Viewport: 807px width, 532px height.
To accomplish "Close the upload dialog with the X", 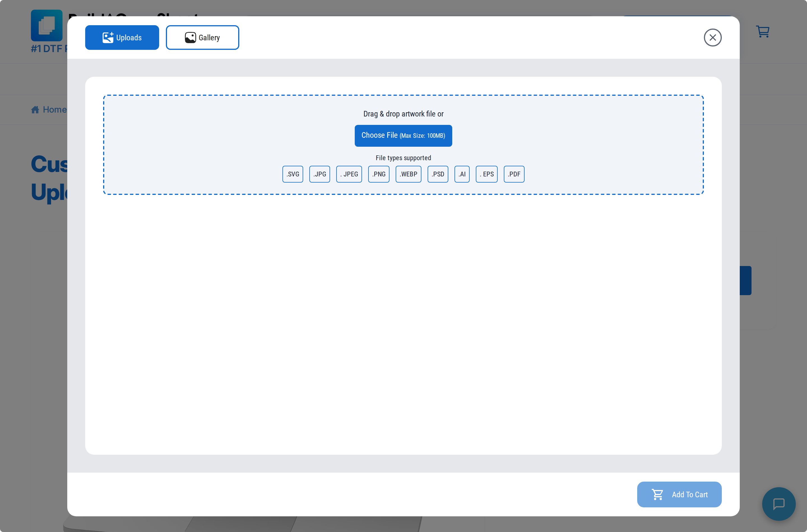I will 713,38.
